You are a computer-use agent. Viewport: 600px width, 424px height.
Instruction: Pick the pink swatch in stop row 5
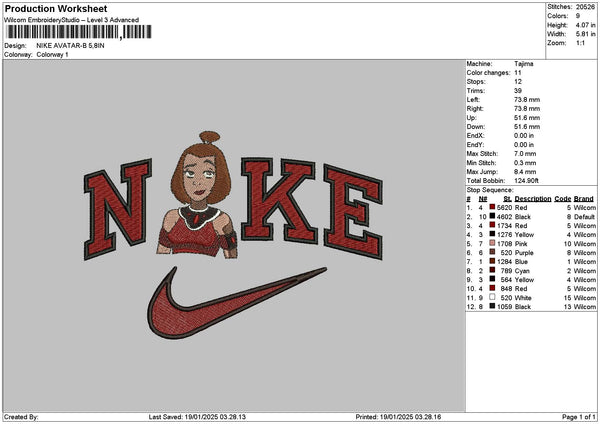pos(492,243)
